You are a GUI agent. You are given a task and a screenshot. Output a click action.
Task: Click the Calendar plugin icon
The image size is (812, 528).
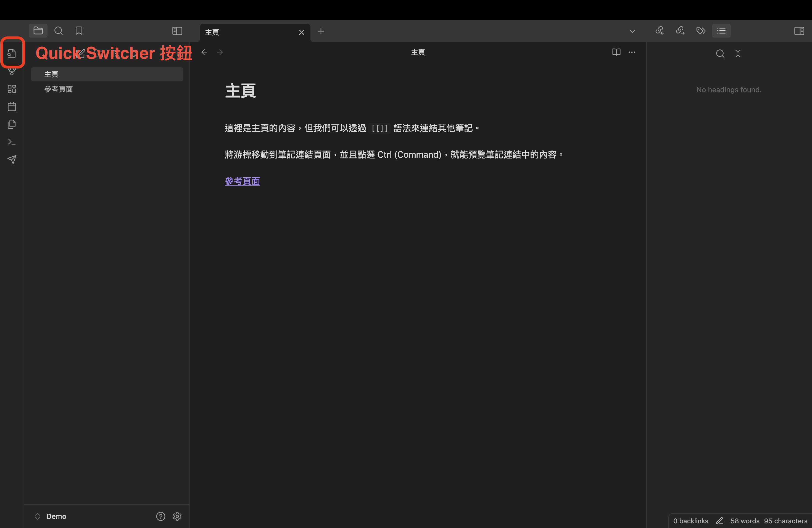12,107
